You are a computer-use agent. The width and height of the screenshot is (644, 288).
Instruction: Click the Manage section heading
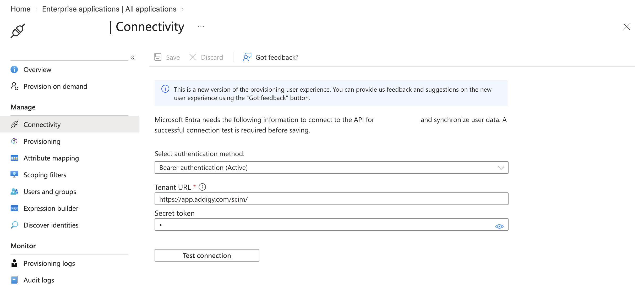click(23, 107)
